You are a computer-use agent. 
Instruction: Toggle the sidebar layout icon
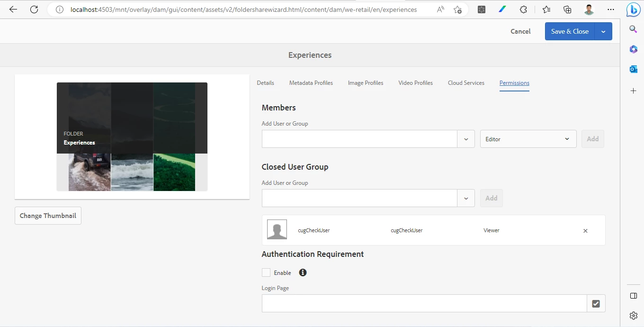[633, 296]
